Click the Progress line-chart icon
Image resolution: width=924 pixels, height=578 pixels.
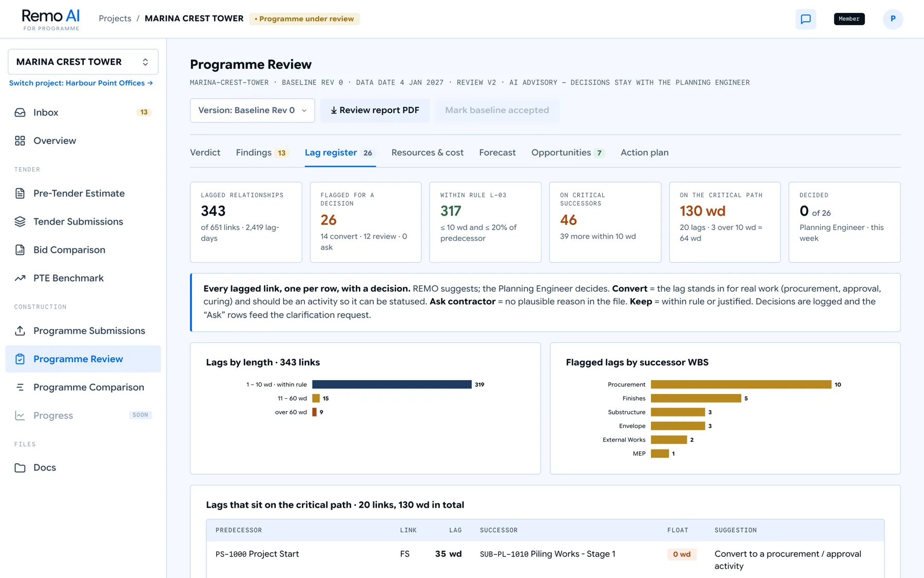click(20, 416)
